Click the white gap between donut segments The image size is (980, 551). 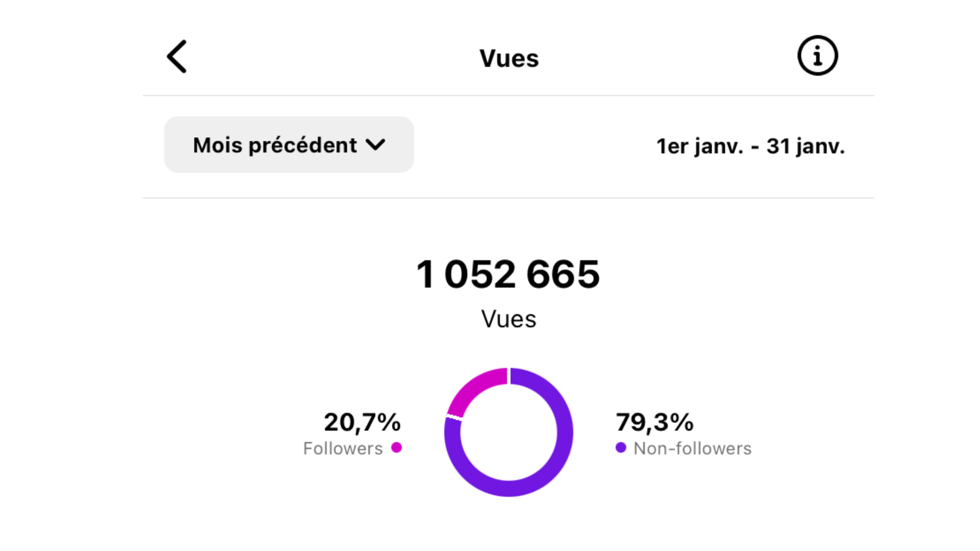point(454,417)
